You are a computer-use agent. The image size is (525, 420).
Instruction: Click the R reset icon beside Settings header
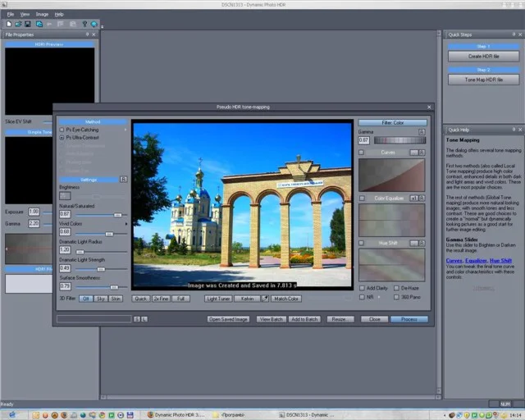pyautogui.click(x=124, y=180)
